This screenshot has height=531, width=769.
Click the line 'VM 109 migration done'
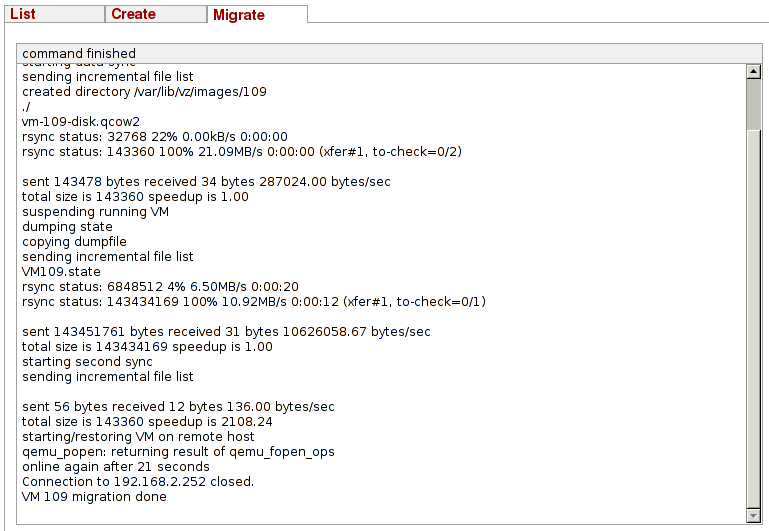[x=94, y=497]
